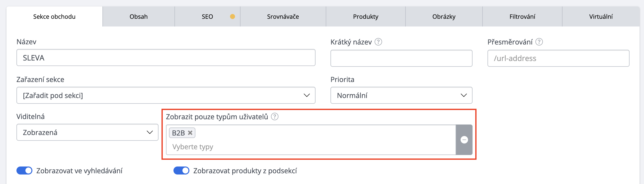Screen dimensions: 644x184
Task: Click the minus button clearing user types
Action: point(464,140)
